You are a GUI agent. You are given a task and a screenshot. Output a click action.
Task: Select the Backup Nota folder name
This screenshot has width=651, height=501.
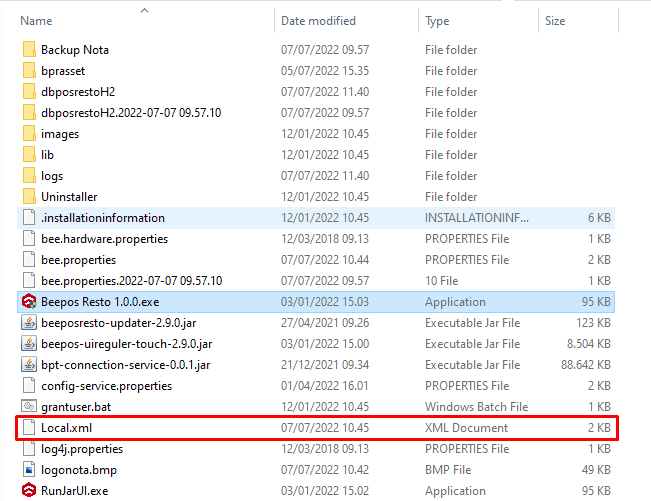[x=75, y=50]
